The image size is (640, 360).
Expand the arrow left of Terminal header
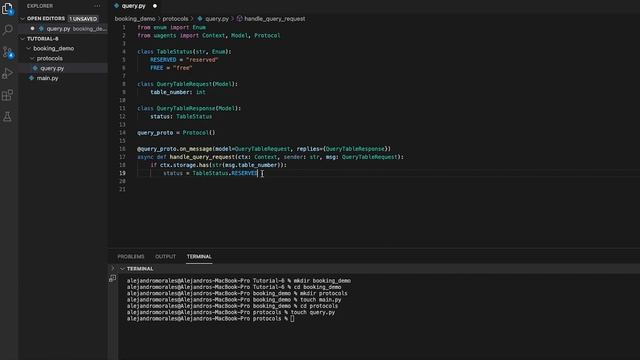(113, 268)
